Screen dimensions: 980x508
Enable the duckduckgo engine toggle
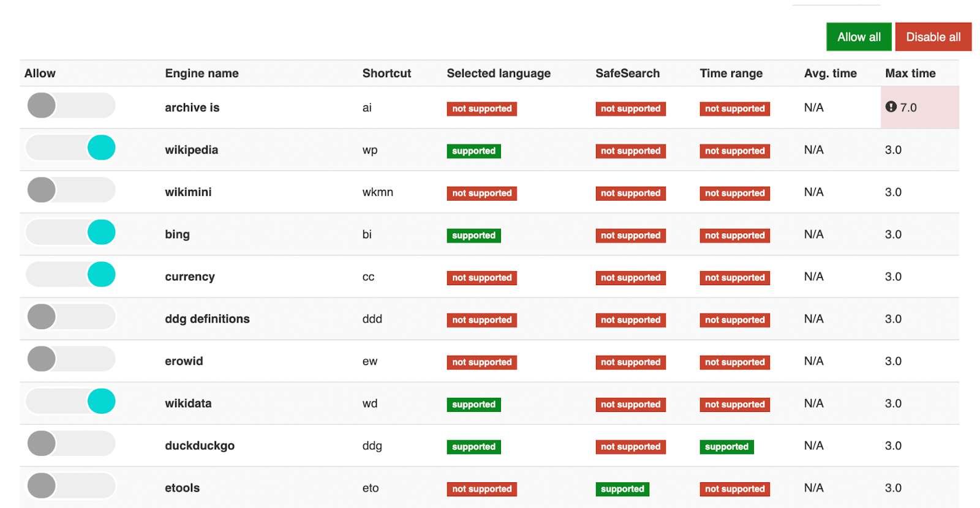click(71, 443)
